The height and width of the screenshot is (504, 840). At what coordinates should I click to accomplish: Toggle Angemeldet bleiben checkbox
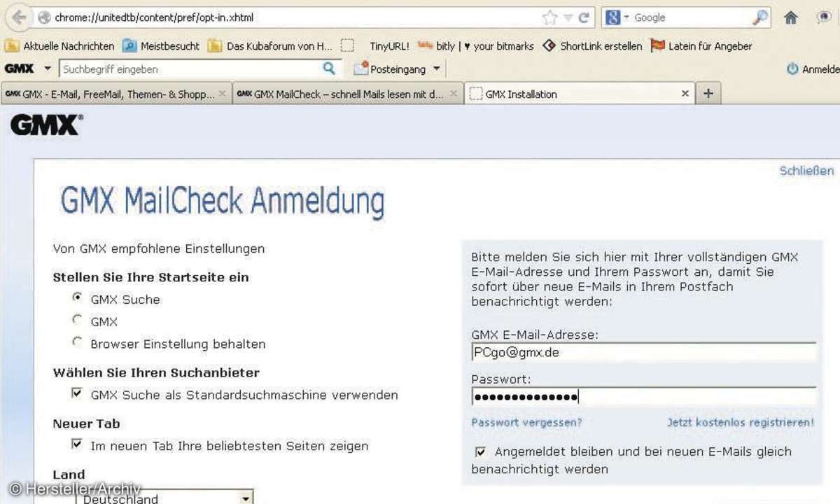480,452
